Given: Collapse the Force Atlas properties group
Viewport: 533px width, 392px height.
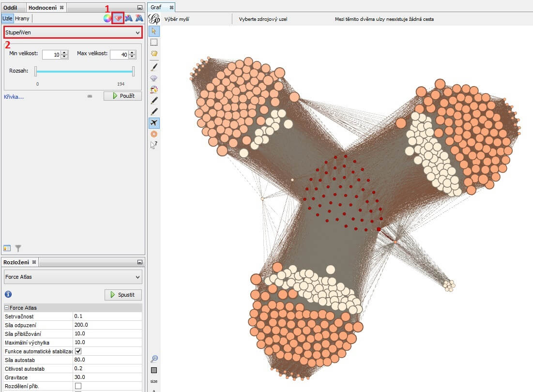Looking at the screenshot, I should (6, 308).
